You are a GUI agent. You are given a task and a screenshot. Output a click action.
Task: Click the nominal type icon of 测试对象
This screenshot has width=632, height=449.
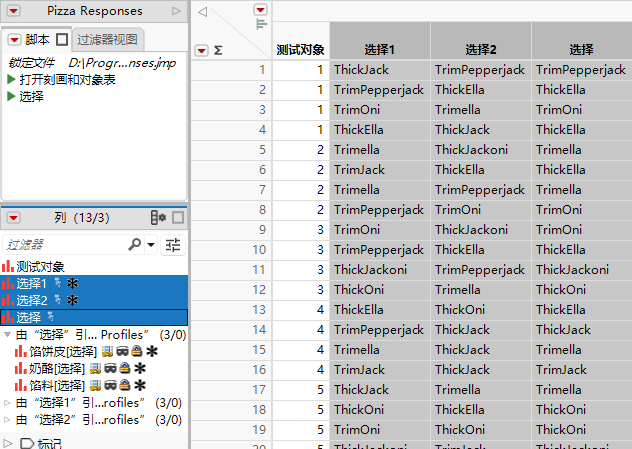[x=8, y=266]
